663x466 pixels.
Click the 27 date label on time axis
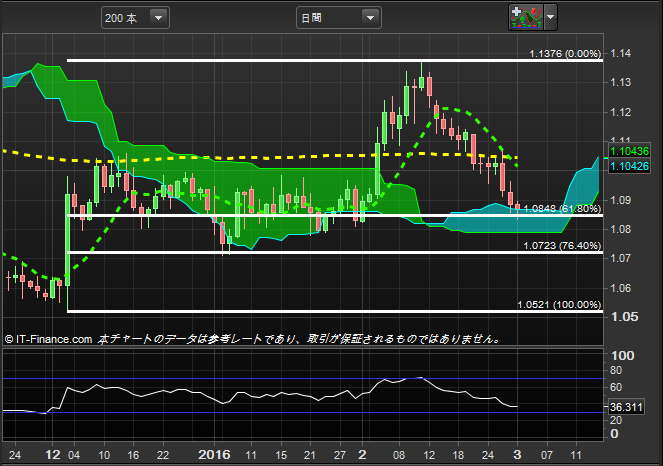(340, 455)
